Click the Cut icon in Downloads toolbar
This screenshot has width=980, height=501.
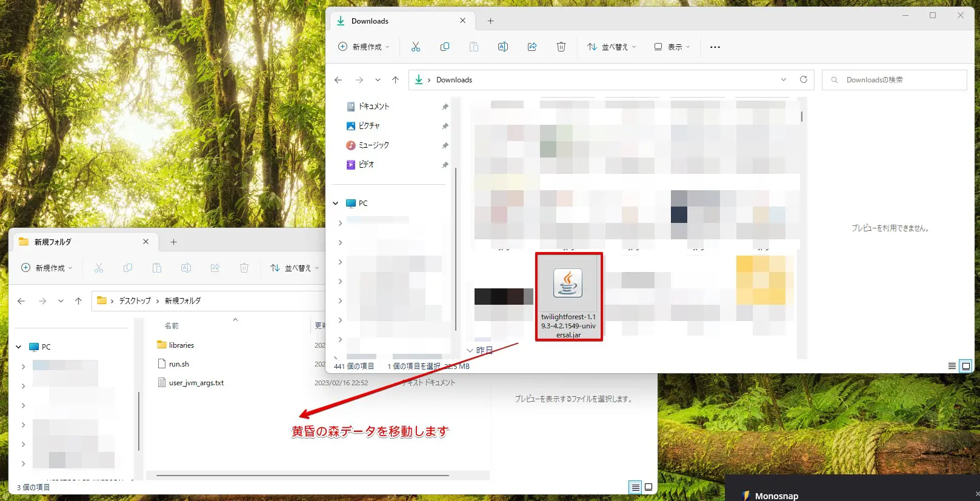(x=416, y=47)
